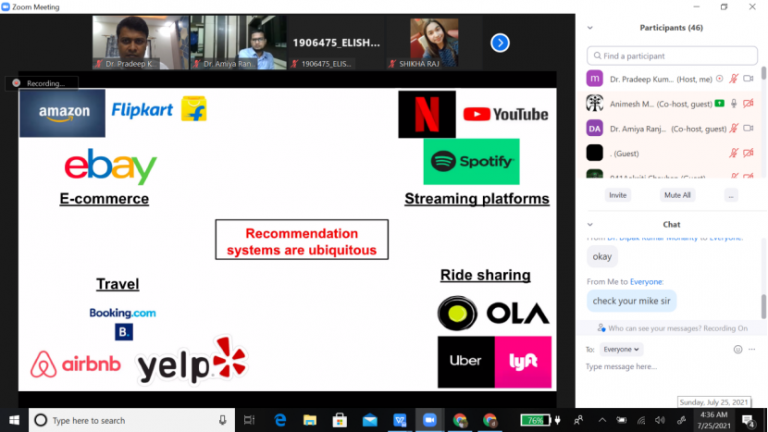Open Task View on taskbar

[x=249, y=420]
